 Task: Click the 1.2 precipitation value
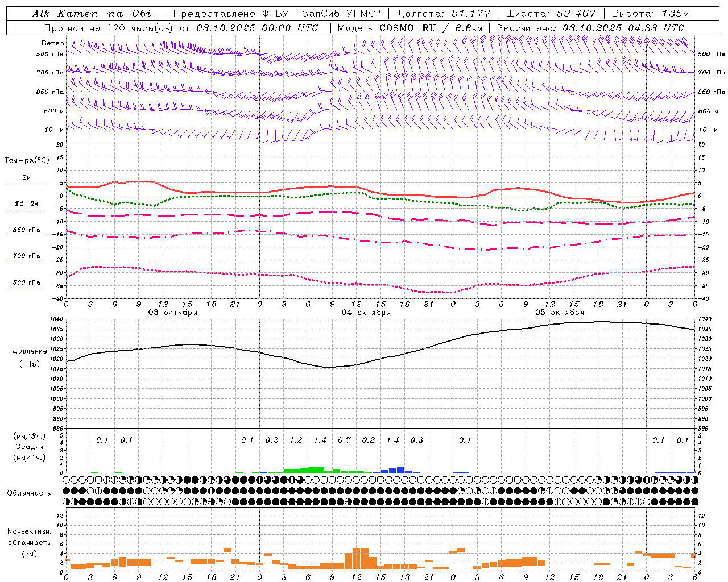click(296, 440)
